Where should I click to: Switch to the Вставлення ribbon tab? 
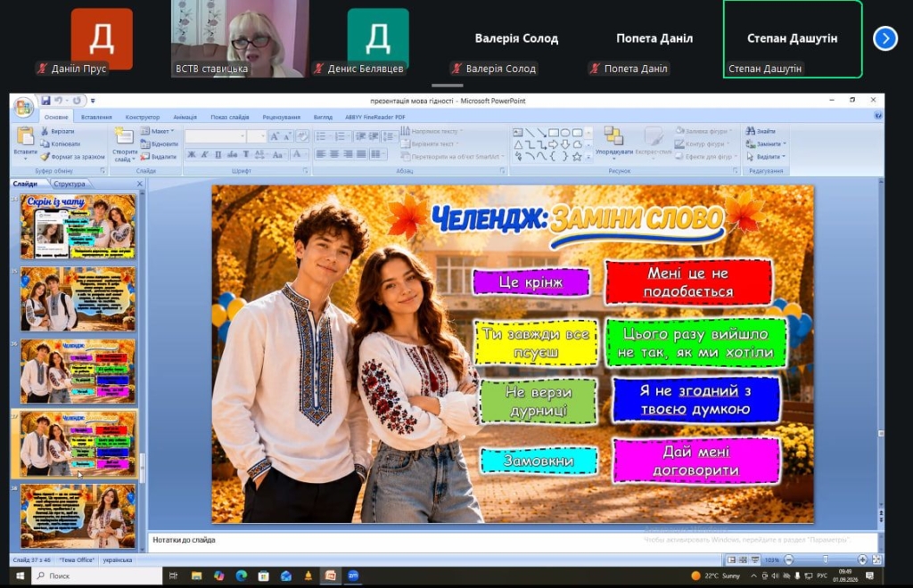coord(96,117)
